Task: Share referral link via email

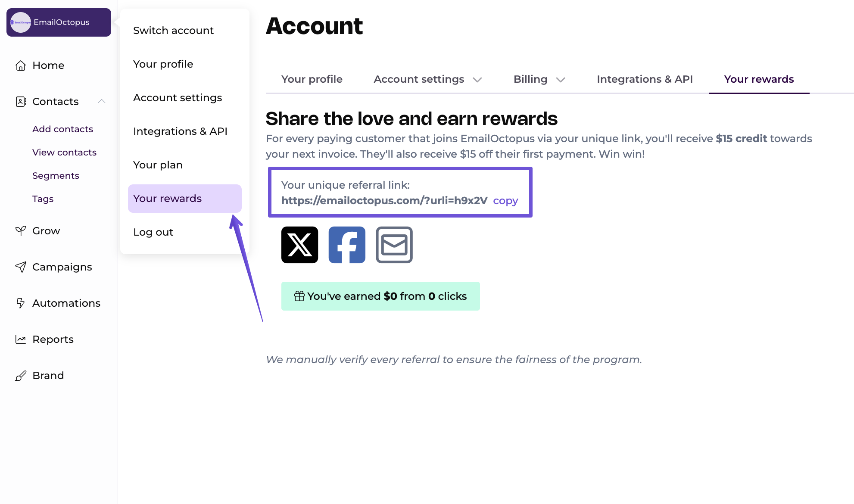Action: point(393,245)
